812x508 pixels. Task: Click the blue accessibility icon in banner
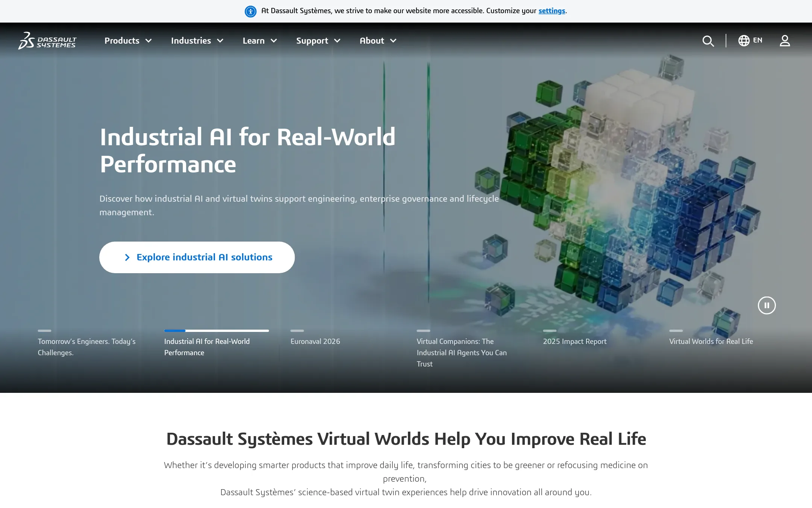250,11
